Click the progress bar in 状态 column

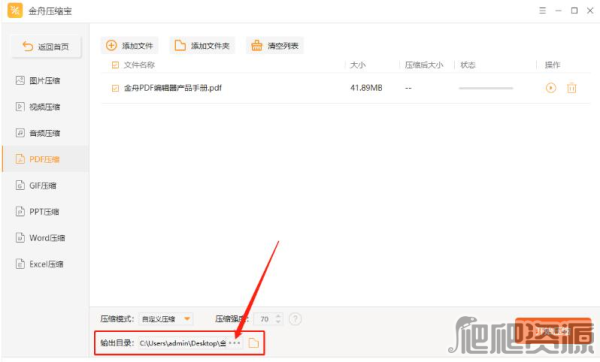(x=486, y=88)
